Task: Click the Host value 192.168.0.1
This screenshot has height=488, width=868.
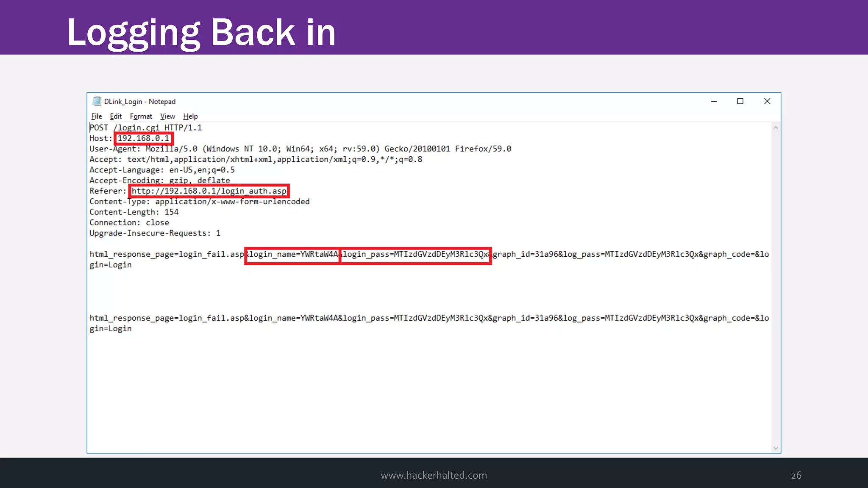Action: click(143, 138)
